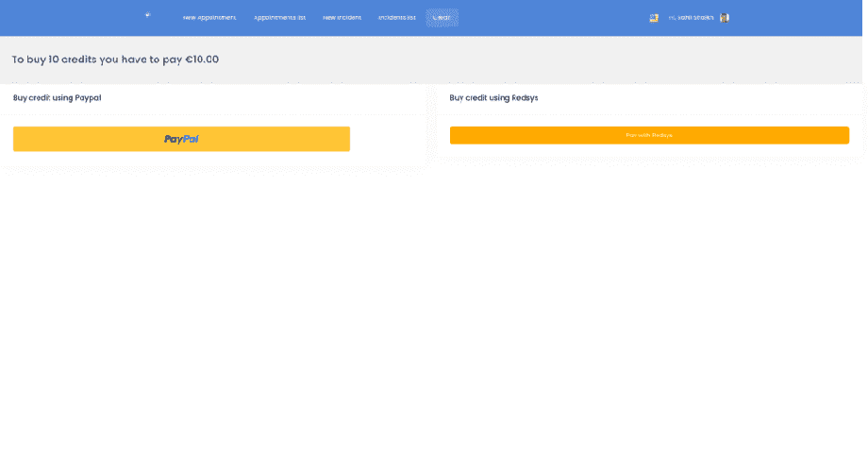Click the 'Buy credit using Paypal' heading
The width and height of the screenshot is (868, 458).
tap(57, 98)
